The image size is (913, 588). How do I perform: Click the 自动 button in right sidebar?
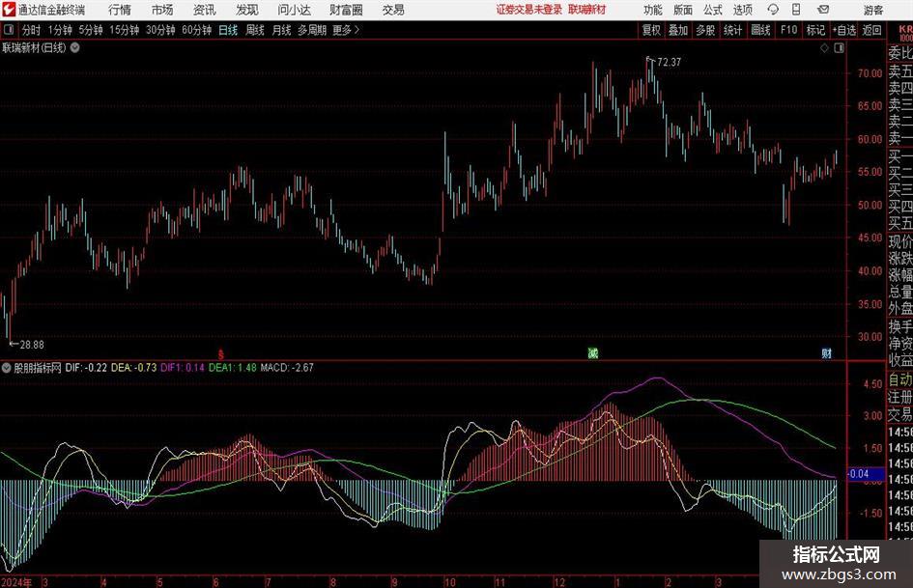click(x=900, y=380)
